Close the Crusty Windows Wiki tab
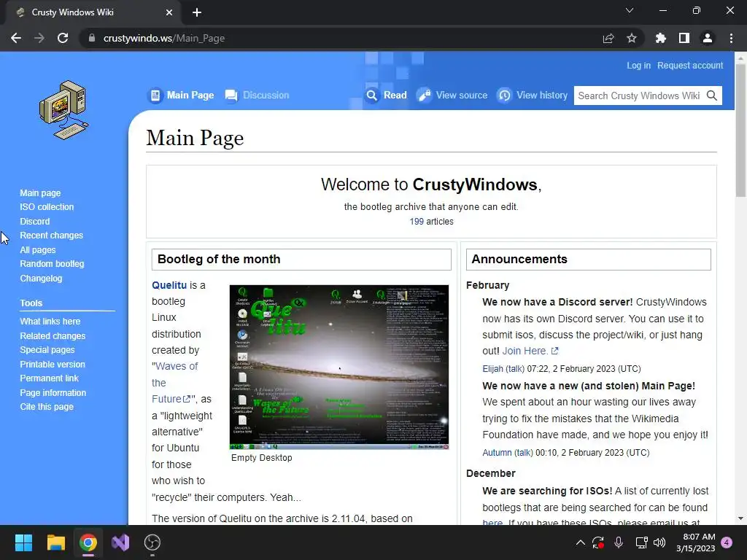747x560 pixels. 169,12
